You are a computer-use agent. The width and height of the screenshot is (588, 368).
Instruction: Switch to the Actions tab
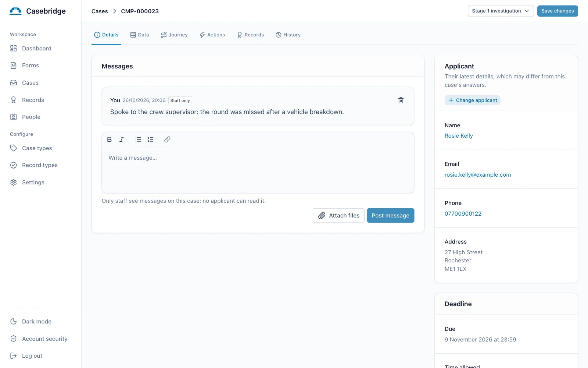pos(212,35)
